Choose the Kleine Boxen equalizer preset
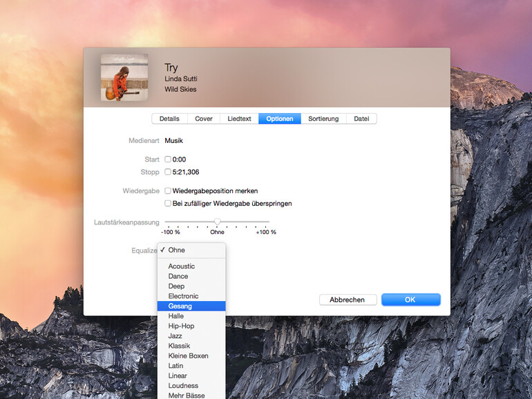 click(191, 356)
